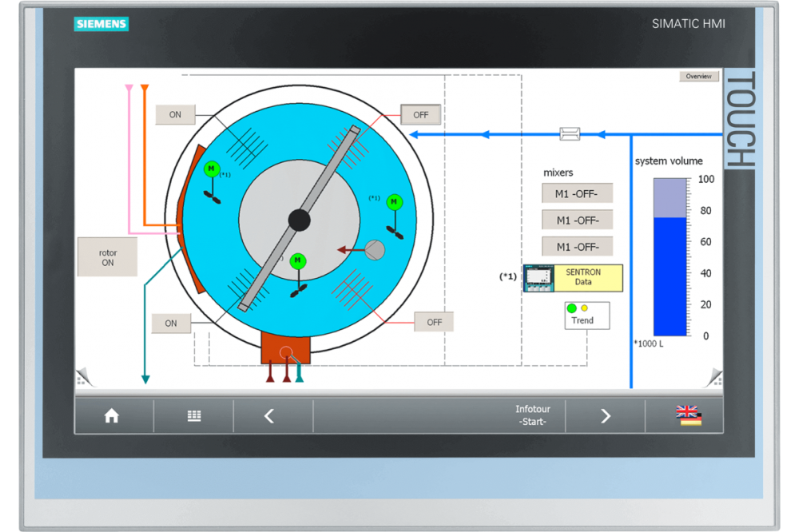Click the valve symbol on blue pipe
Viewport: 799px width, 532px height.
[570, 134]
